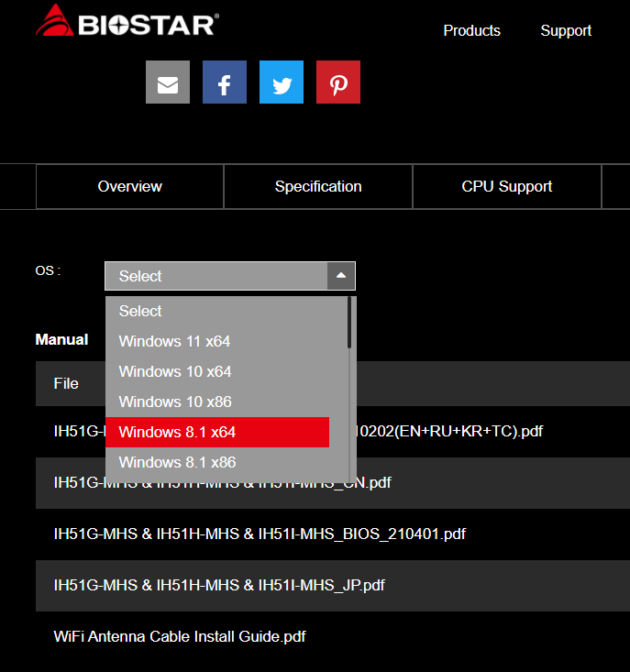Switch to the Specification tab
This screenshot has height=672, width=630.
[318, 186]
